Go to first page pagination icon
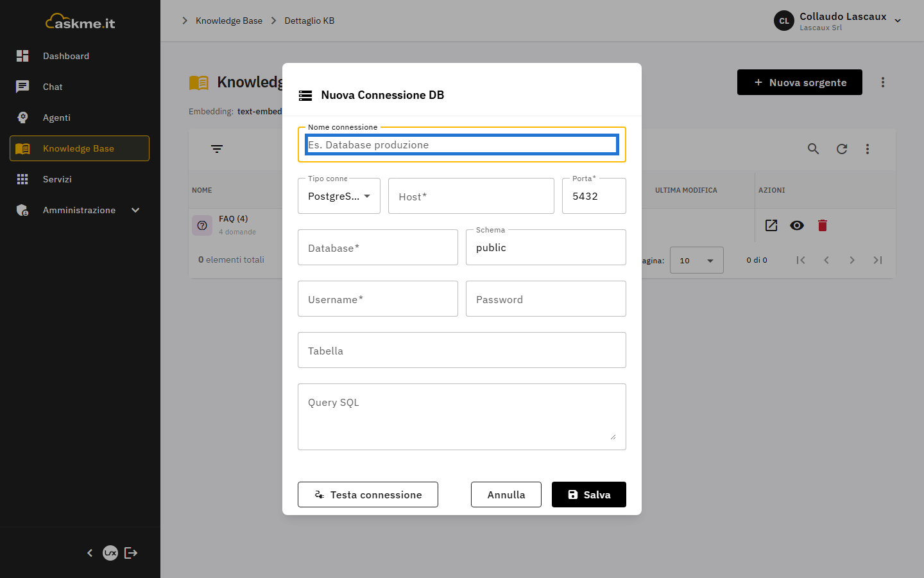The width and height of the screenshot is (924, 578). tap(801, 260)
